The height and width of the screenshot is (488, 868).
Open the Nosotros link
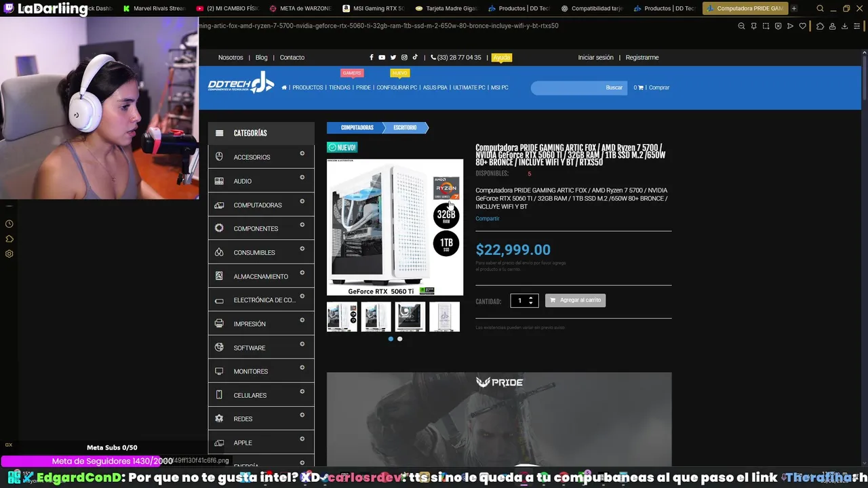tap(231, 58)
